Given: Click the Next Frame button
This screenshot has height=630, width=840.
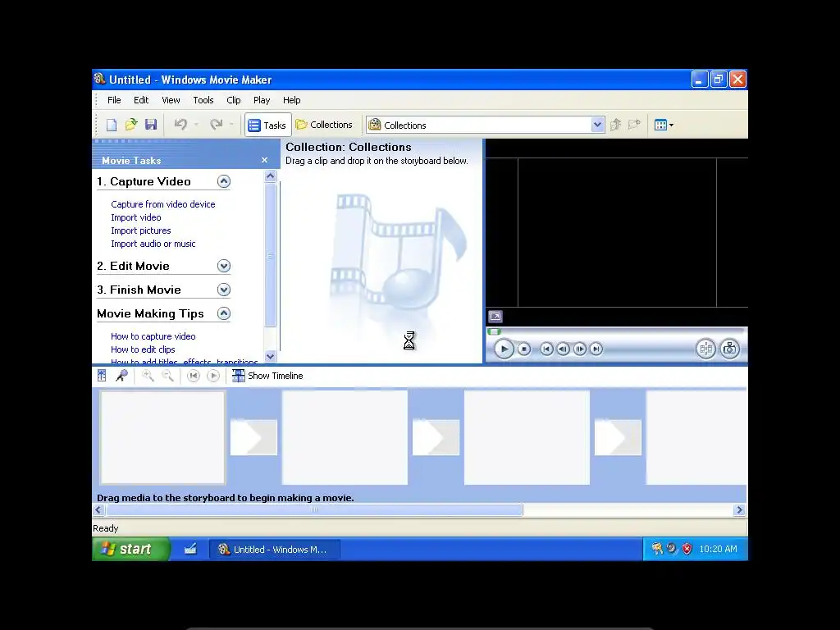Looking at the screenshot, I should point(580,349).
